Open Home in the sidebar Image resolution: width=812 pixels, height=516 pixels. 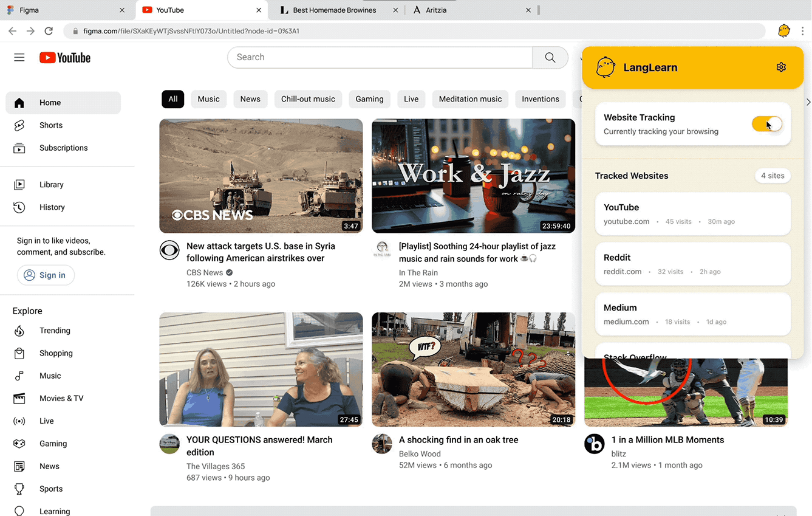(x=63, y=103)
